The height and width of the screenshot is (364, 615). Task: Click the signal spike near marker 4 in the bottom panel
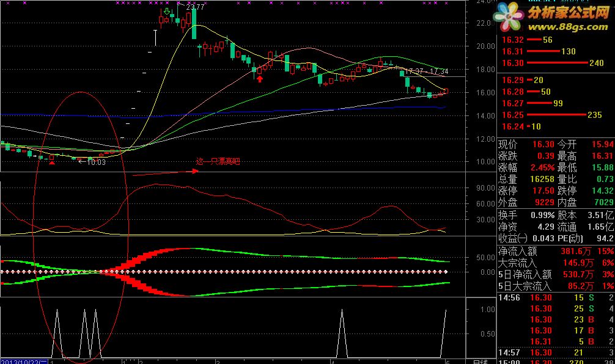click(342, 333)
